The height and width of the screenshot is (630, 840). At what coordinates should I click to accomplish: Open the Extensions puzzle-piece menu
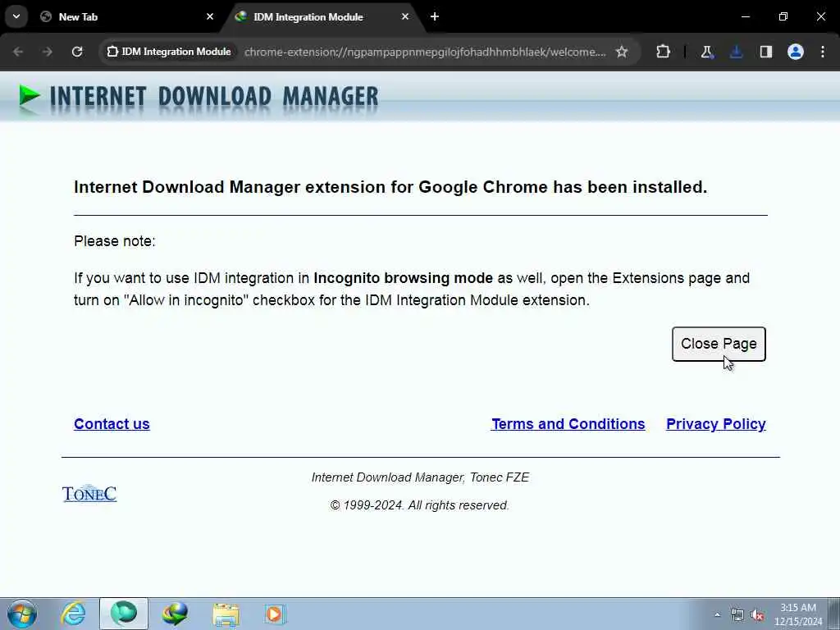click(x=663, y=52)
